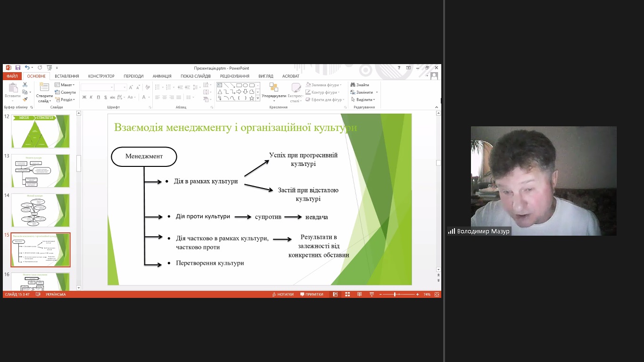The image size is (644, 362).
Task: Select the text box shape in gallery
Action: pos(220,85)
